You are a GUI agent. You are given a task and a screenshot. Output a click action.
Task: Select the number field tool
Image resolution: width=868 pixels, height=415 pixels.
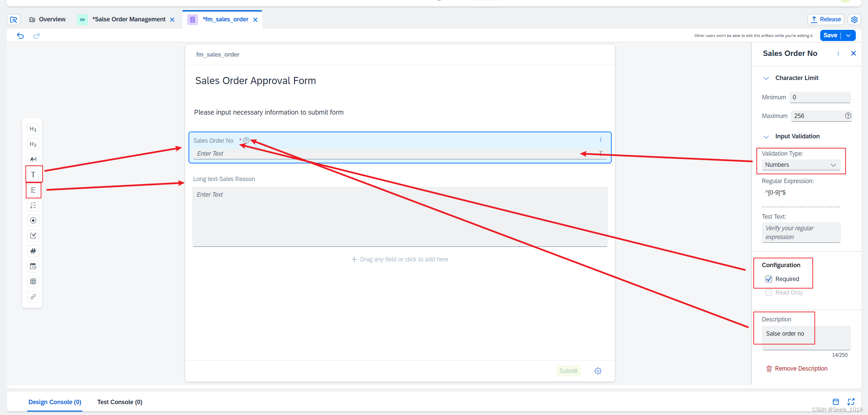click(32, 251)
